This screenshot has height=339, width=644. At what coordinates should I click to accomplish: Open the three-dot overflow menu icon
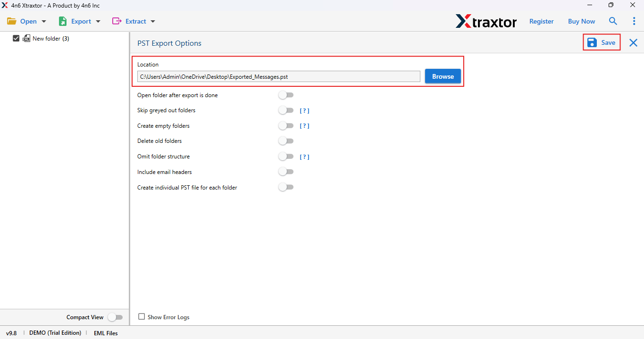634,21
